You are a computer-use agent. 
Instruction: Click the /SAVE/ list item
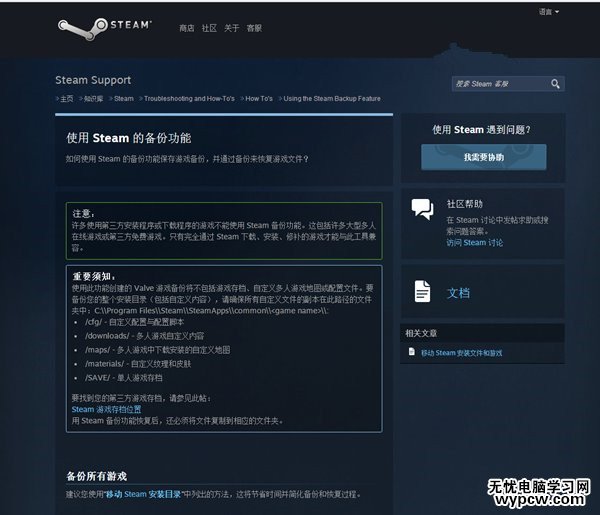click(124, 378)
